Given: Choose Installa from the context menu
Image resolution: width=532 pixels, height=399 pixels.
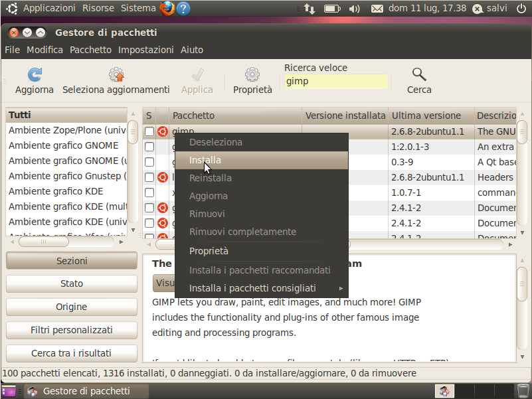Looking at the screenshot, I should [x=261, y=160].
